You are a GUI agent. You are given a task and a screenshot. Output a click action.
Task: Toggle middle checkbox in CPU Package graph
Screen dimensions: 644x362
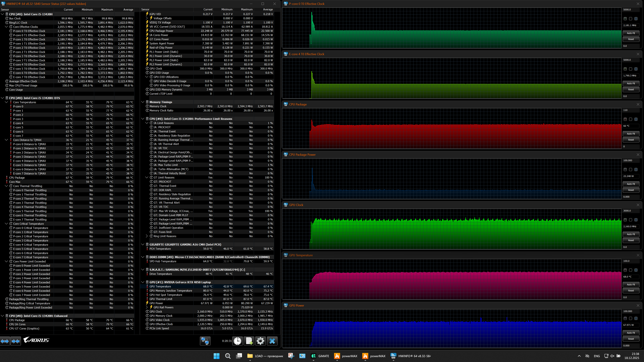click(631, 119)
